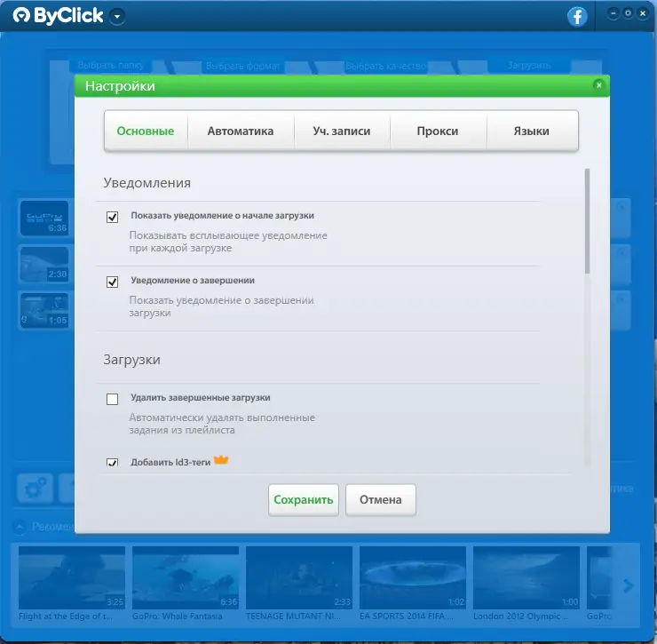Click Загрузить in background window

click(529, 66)
